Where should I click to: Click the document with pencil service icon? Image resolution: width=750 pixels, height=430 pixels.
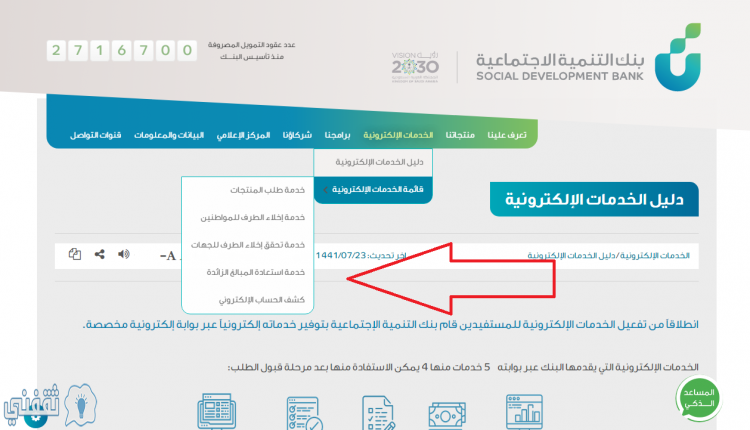(x=378, y=412)
